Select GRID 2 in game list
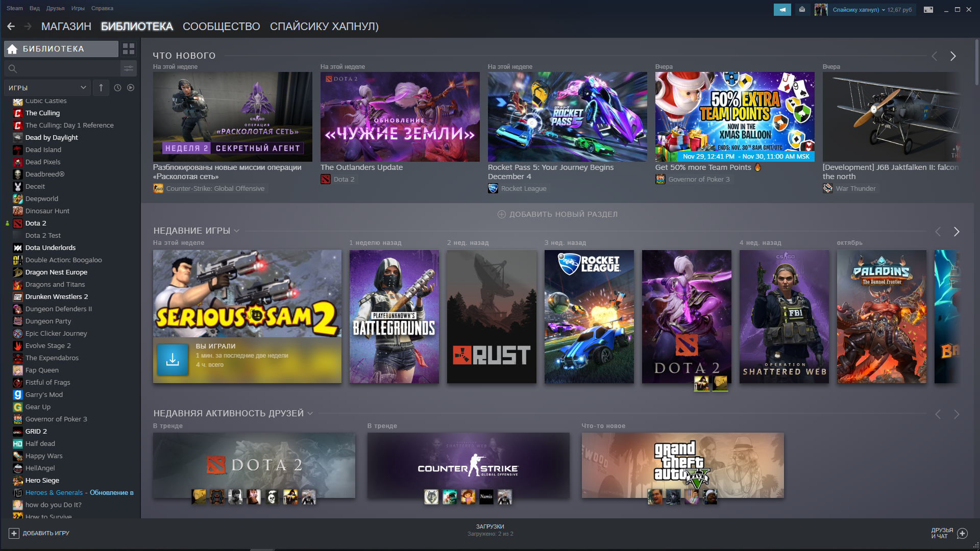The image size is (980, 551). tap(36, 431)
